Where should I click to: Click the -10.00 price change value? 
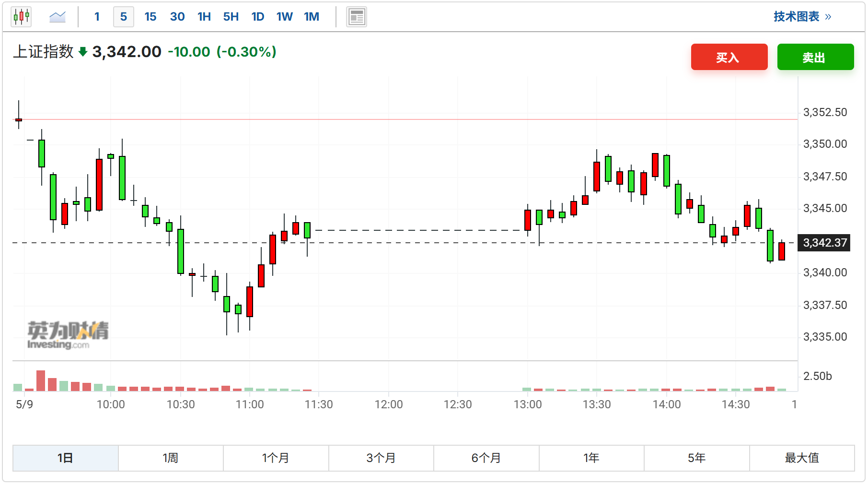coord(189,52)
